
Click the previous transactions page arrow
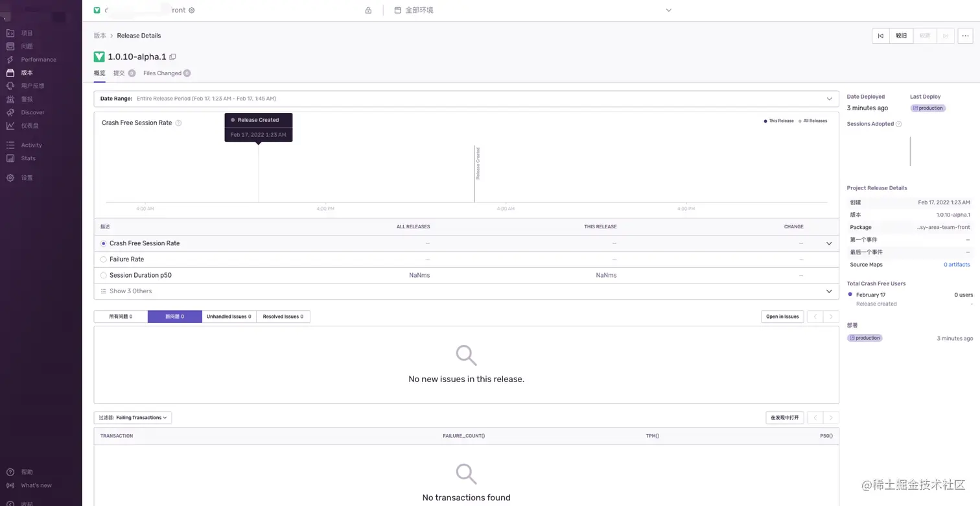point(815,418)
